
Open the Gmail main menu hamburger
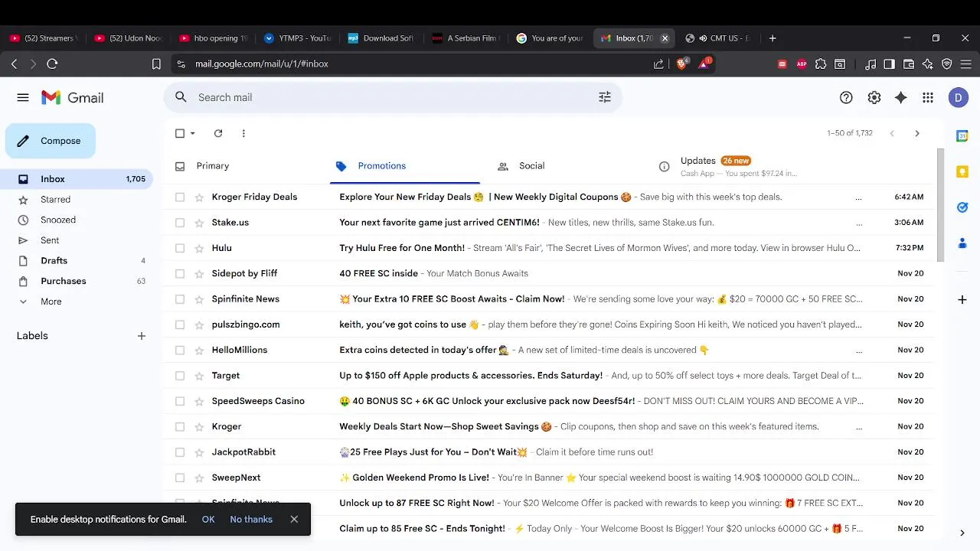point(23,97)
